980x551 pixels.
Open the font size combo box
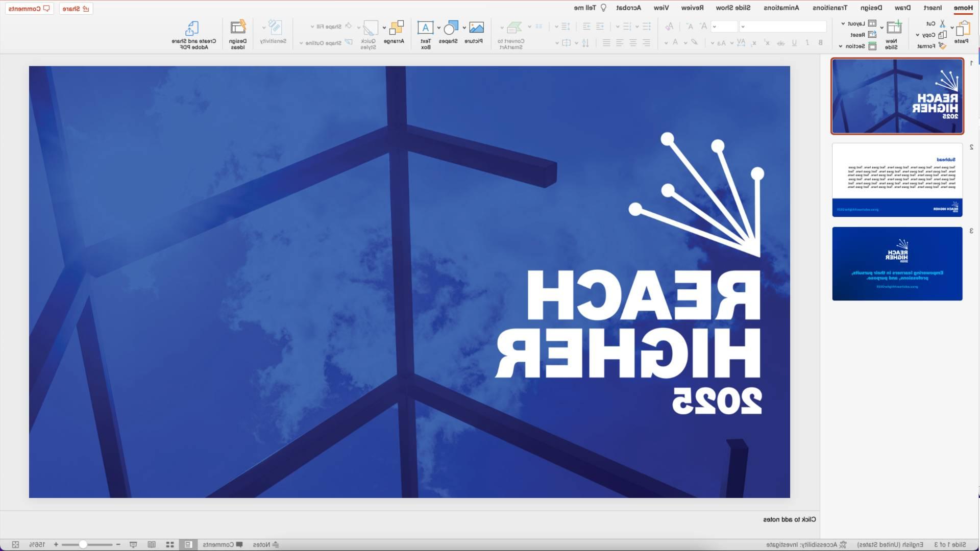pos(724,26)
